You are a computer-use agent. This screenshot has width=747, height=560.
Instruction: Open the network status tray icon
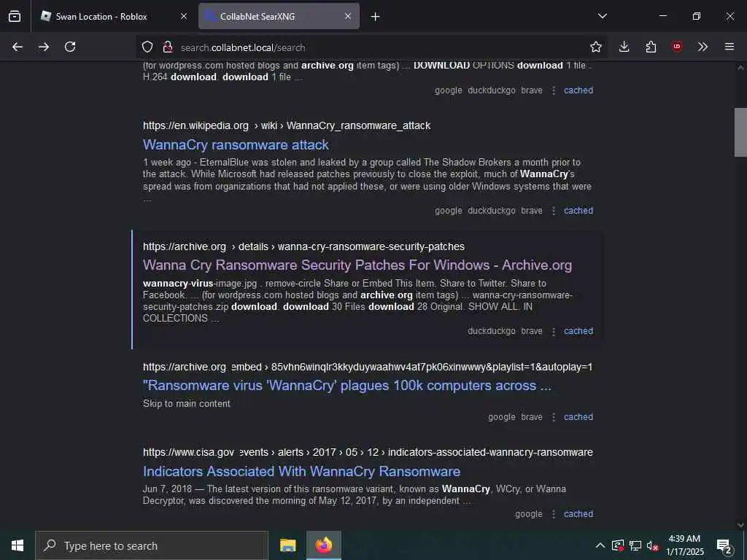pyautogui.click(x=635, y=545)
